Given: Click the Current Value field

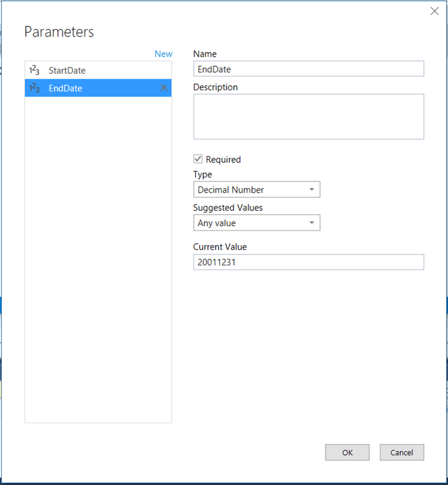Looking at the screenshot, I should [309, 262].
